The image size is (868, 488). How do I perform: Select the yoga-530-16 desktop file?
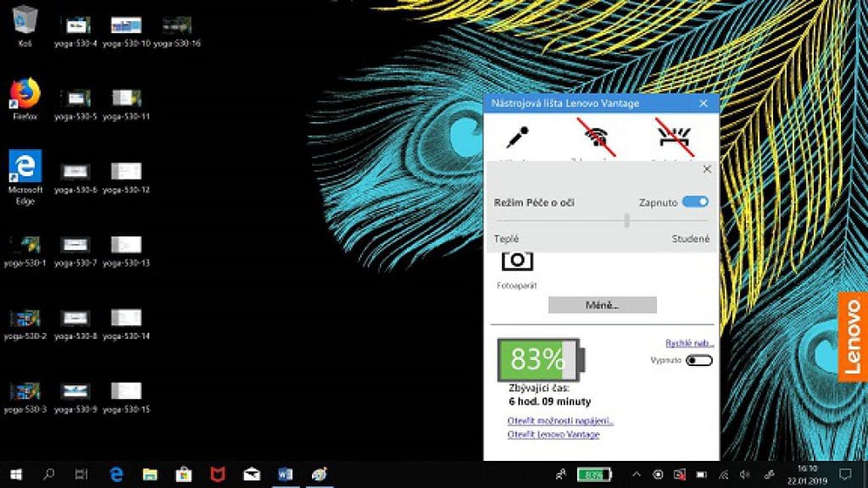176,31
